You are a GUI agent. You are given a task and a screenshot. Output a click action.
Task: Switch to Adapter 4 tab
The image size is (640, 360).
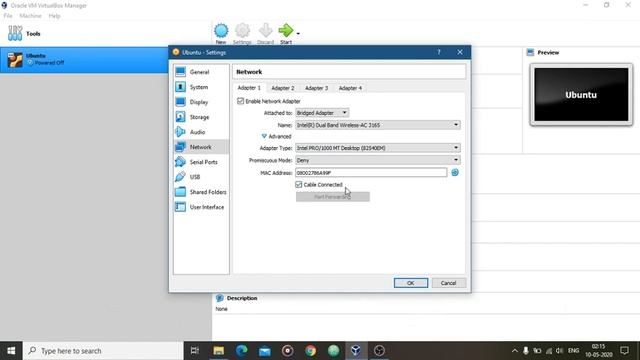[x=350, y=88]
